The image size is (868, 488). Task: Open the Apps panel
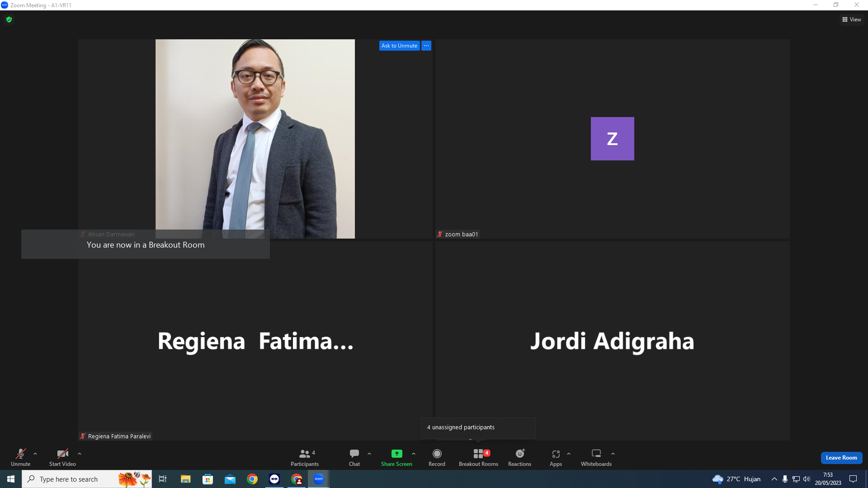coord(556,457)
